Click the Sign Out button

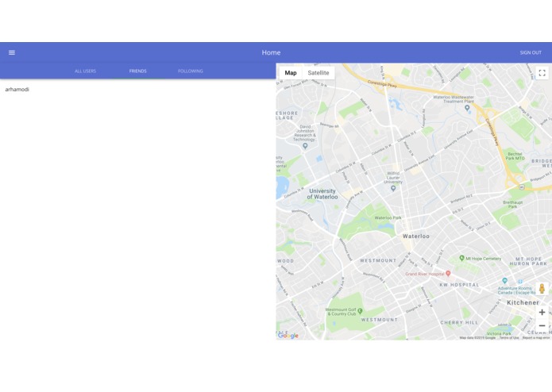point(531,52)
